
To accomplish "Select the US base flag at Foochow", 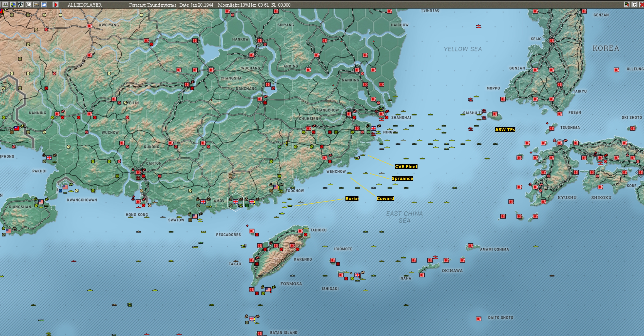I will [x=276, y=187].
